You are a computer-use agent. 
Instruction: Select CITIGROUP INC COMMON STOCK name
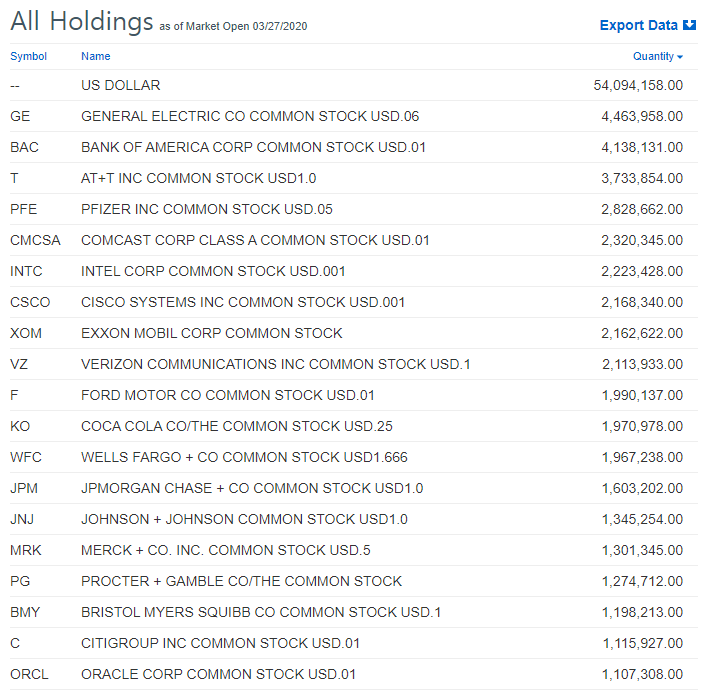[221, 643]
